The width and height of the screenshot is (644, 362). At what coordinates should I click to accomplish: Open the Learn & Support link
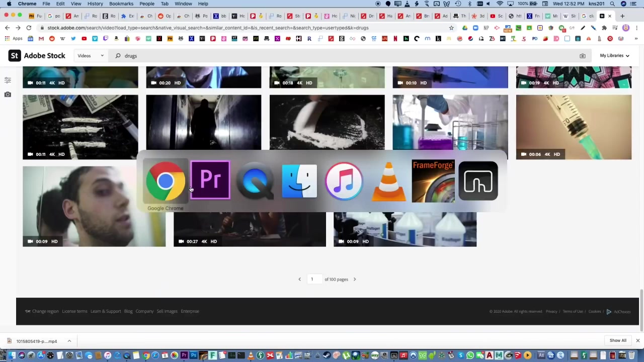[106, 311]
